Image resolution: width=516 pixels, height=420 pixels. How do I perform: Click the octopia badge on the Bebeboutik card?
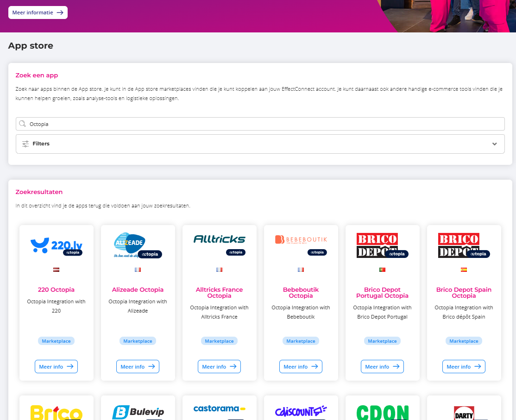click(317, 252)
